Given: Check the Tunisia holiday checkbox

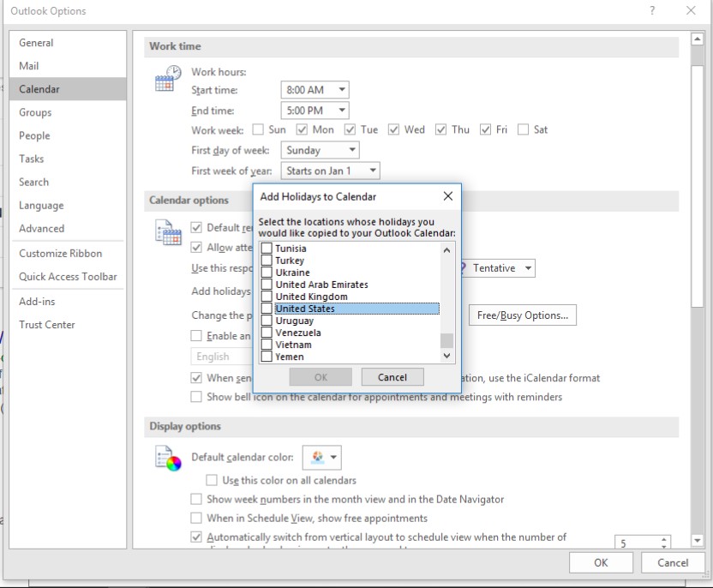Looking at the screenshot, I should [x=267, y=249].
